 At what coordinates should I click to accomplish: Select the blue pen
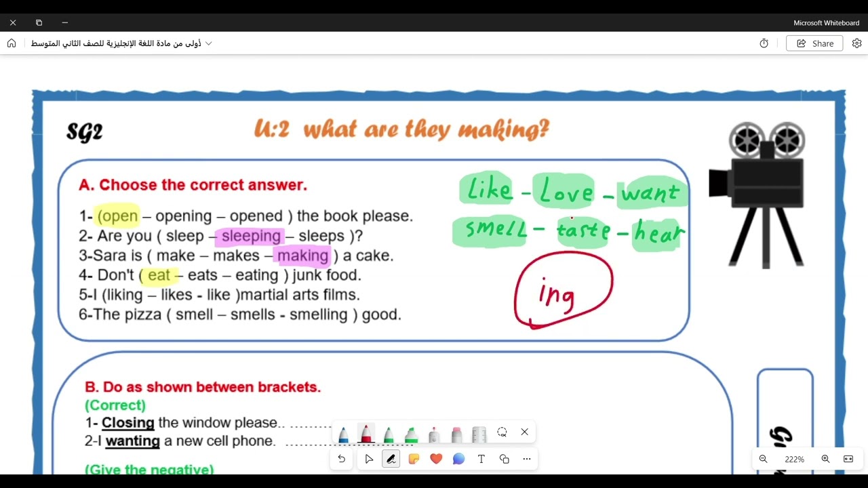pos(344,433)
